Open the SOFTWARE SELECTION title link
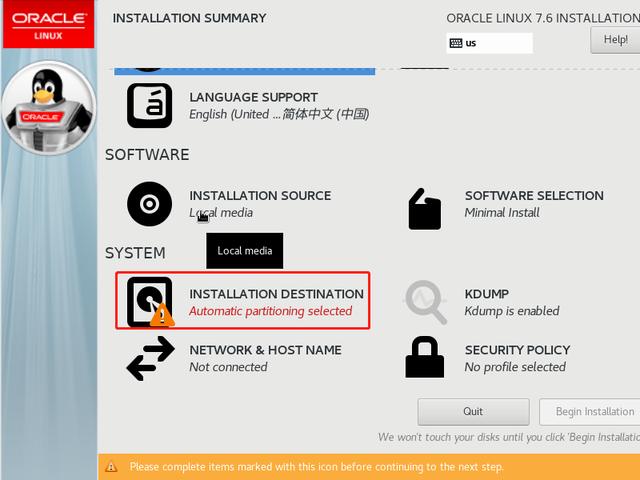Image resolution: width=640 pixels, height=480 pixels. [x=534, y=196]
